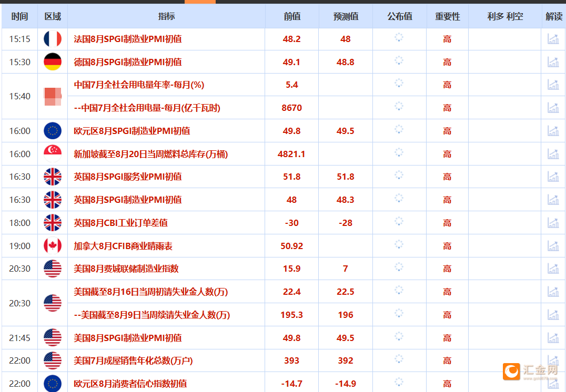Image resolution: width=566 pixels, height=392 pixels.
Task: Click the 重要性 column header
Action: tap(447, 16)
